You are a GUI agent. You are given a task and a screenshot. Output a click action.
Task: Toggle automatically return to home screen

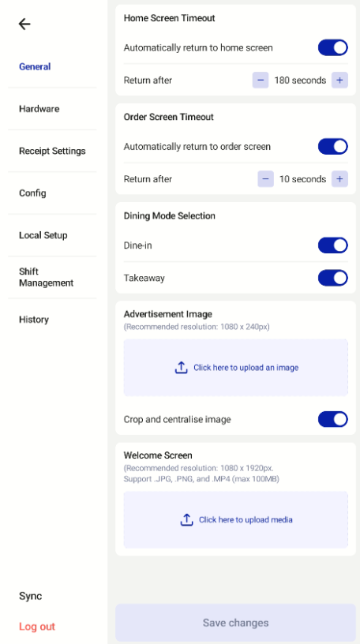333,47
